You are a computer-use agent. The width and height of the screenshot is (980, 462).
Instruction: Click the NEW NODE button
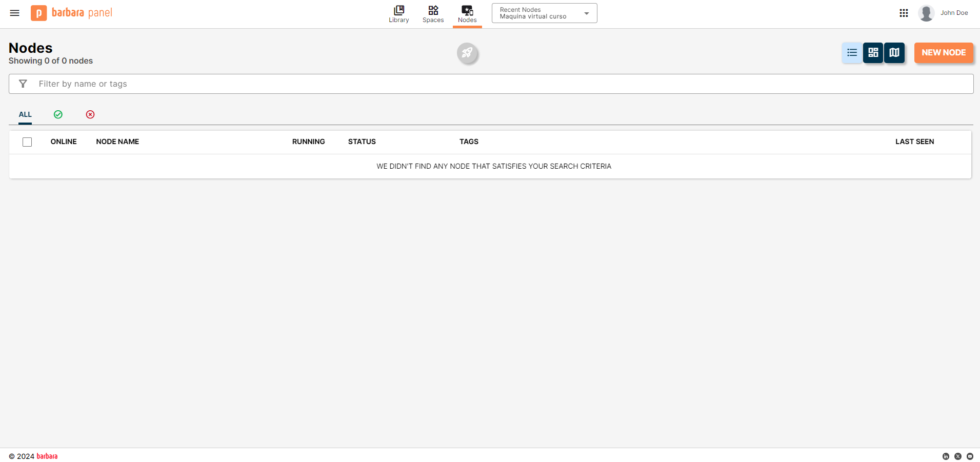coord(943,53)
